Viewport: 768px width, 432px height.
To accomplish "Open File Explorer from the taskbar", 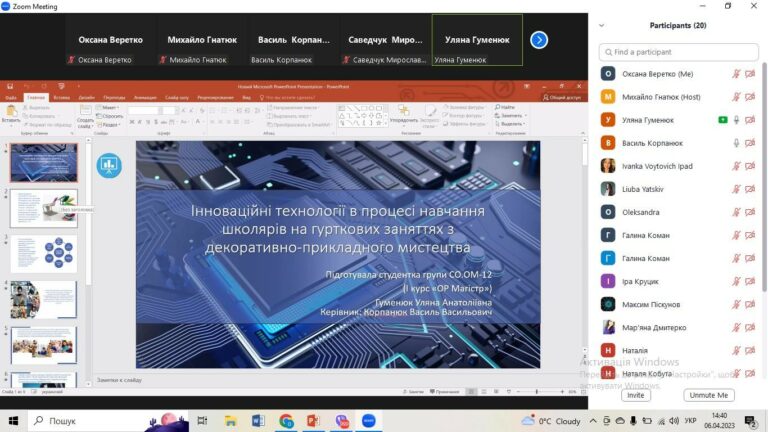I will 230,421.
